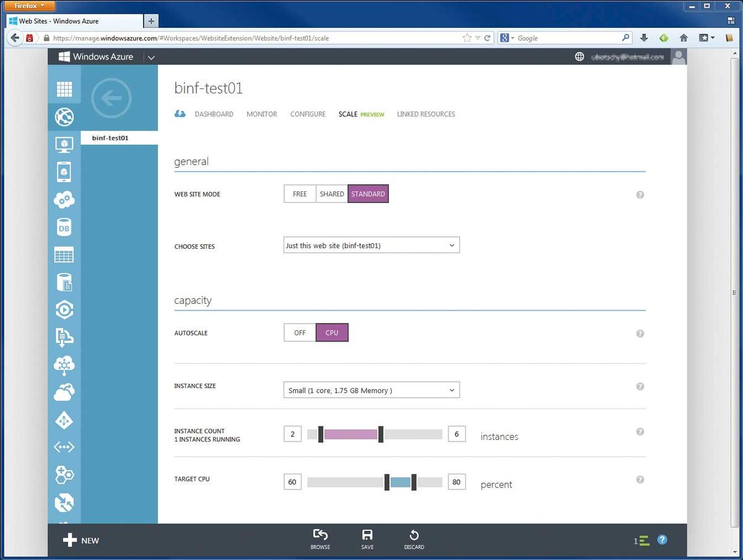Viewport: 743px width, 560px height.
Task: Switch to the MONITOR tab
Action: click(x=262, y=114)
